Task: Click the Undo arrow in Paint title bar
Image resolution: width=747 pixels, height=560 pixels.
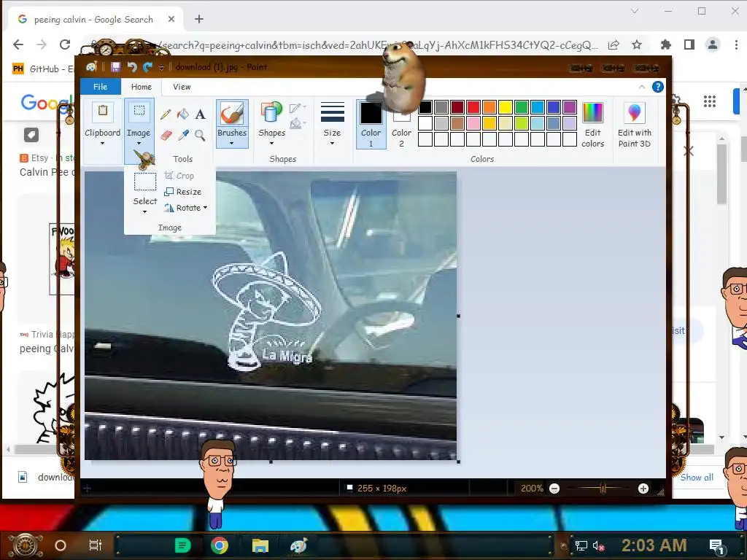Action: click(132, 67)
